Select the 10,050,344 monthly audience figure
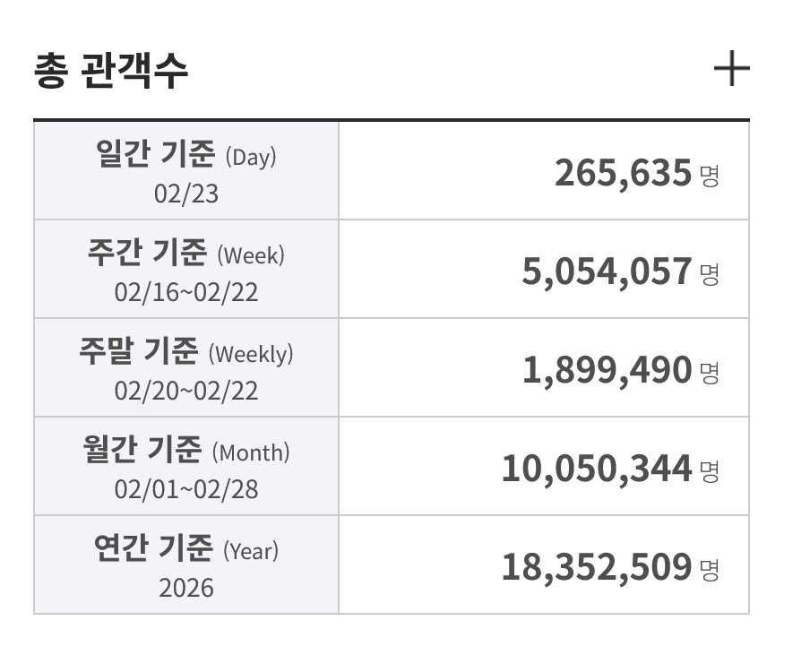The image size is (810, 672). 596,469
